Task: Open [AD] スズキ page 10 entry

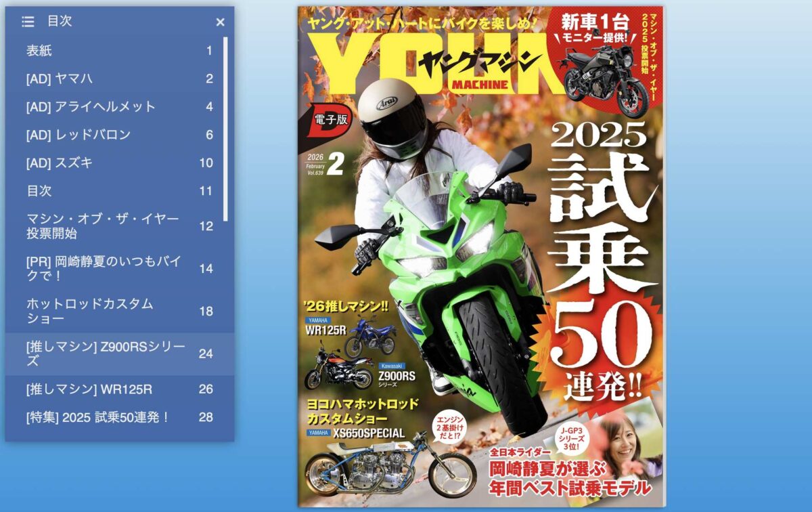Action: coord(119,163)
